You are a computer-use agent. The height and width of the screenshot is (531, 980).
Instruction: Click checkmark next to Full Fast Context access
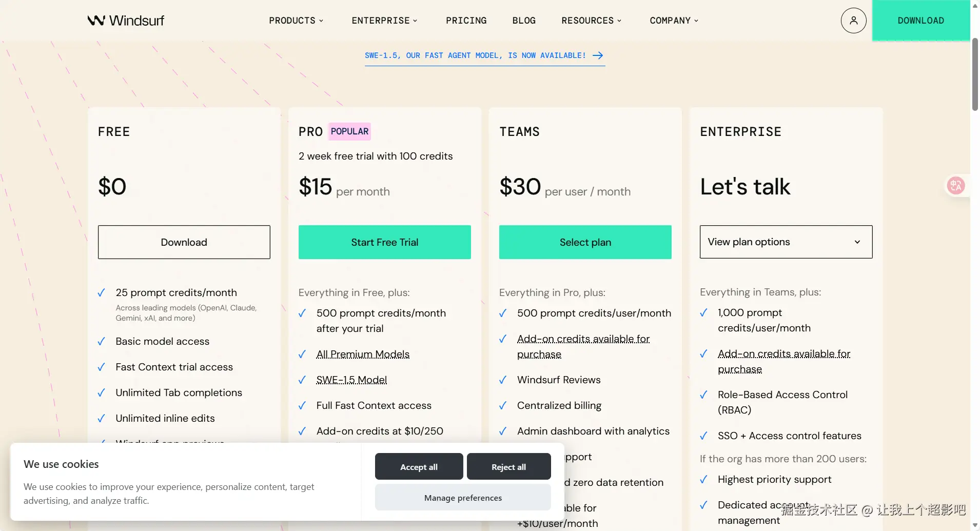click(302, 406)
